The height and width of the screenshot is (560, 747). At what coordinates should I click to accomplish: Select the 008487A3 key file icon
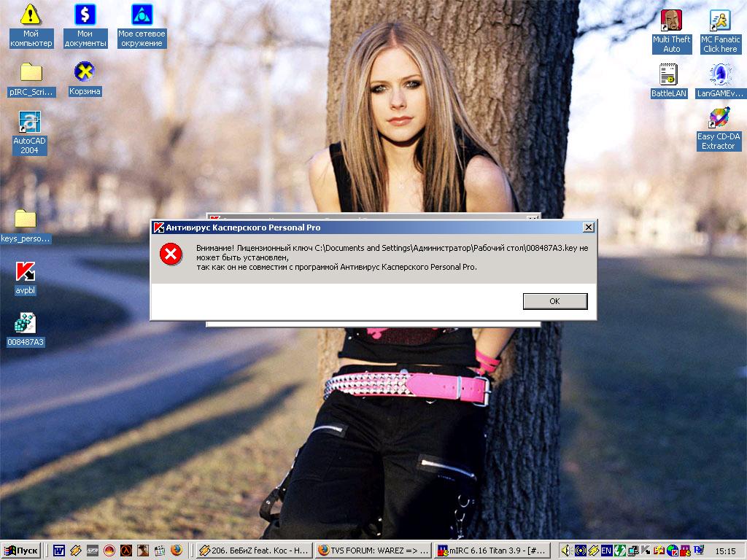point(26,323)
